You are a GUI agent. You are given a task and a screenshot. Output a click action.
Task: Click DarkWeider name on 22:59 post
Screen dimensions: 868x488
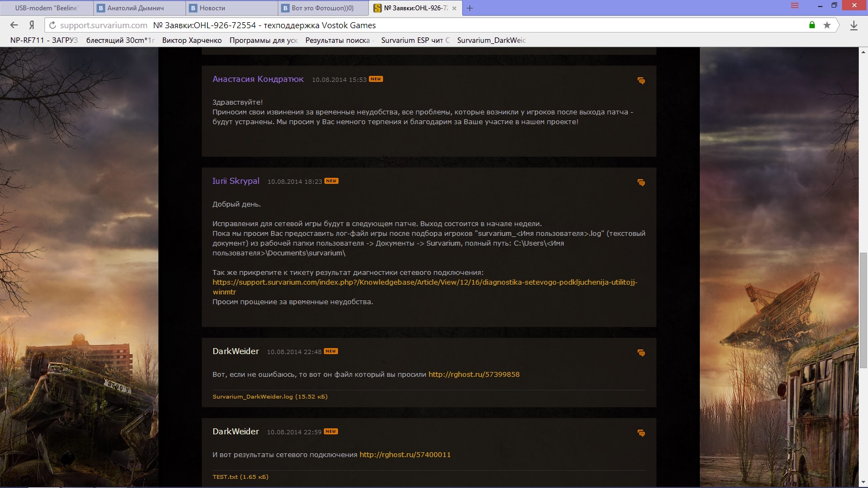point(236,432)
